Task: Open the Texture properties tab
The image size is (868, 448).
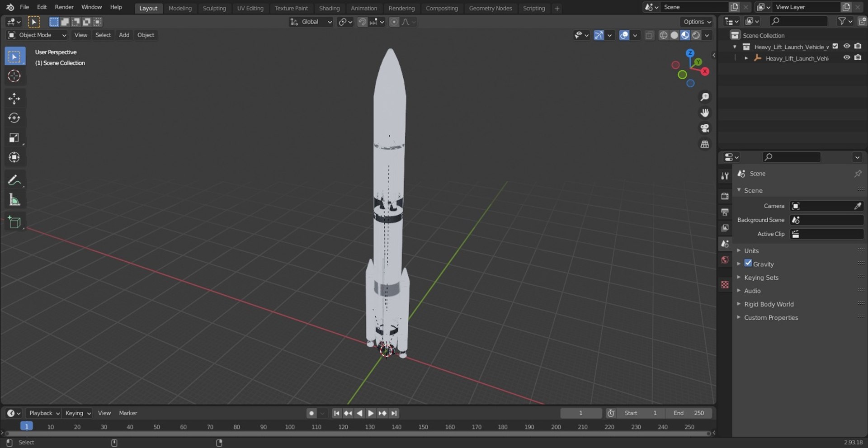Action: 725,284
